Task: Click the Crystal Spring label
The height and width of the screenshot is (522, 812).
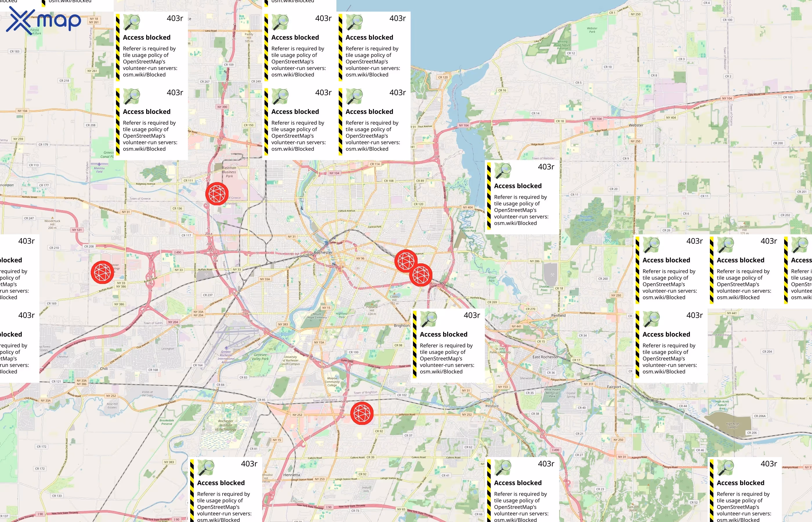Action: coord(571,395)
